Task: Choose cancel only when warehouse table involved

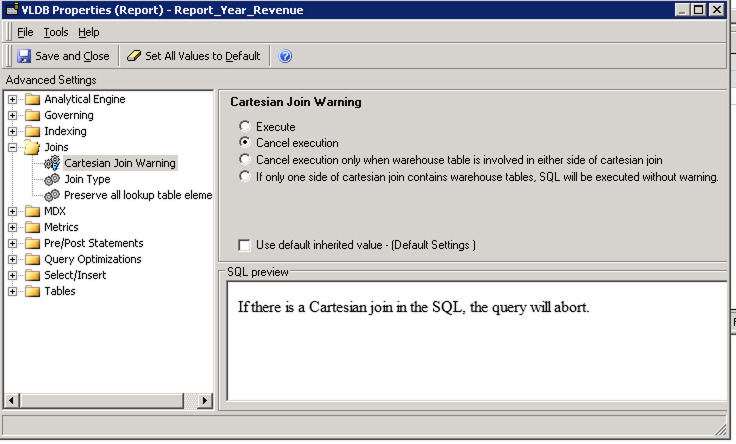Action: (x=245, y=159)
